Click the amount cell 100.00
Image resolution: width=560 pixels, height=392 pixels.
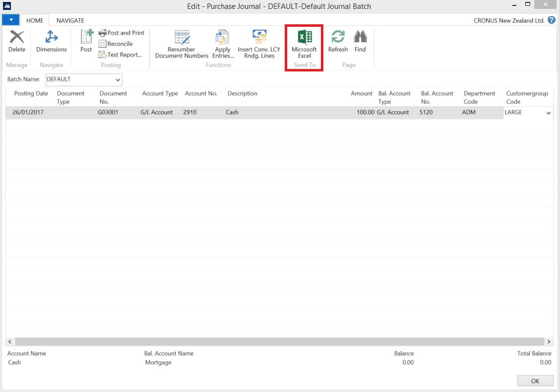click(x=366, y=112)
